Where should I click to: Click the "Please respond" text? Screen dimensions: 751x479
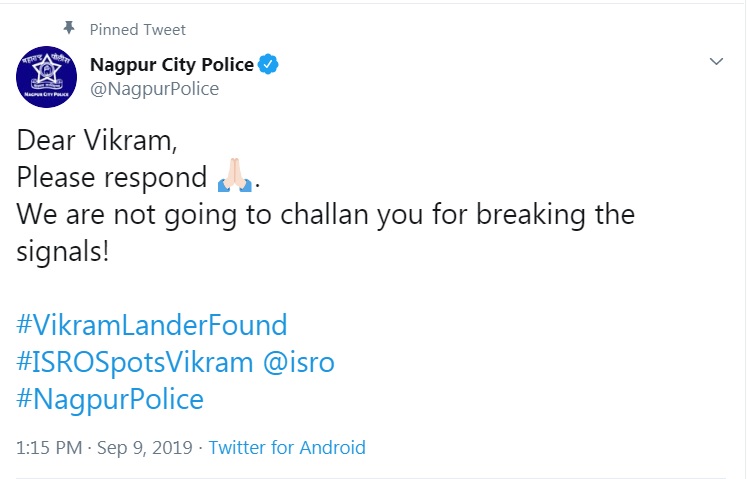[x=112, y=178]
